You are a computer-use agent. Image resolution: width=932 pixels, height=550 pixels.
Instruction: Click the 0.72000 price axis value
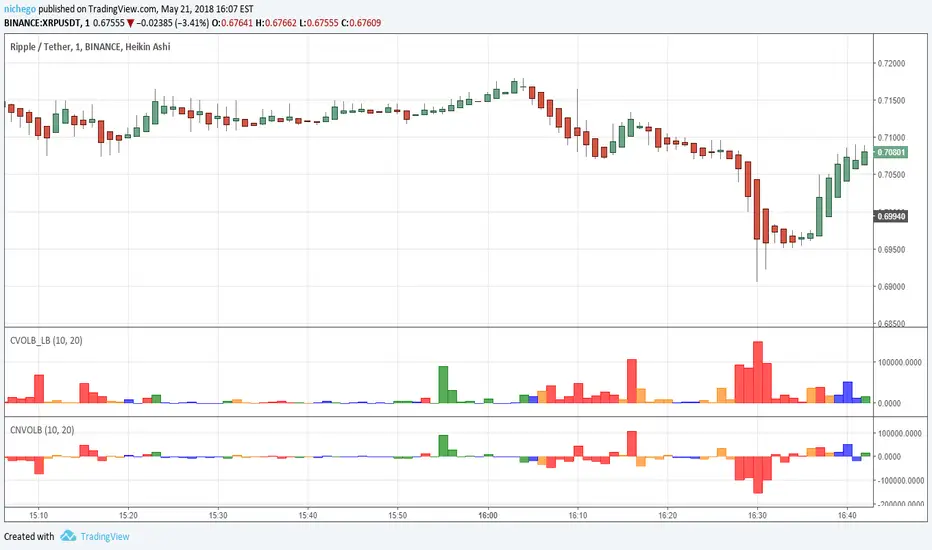(891, 63)
